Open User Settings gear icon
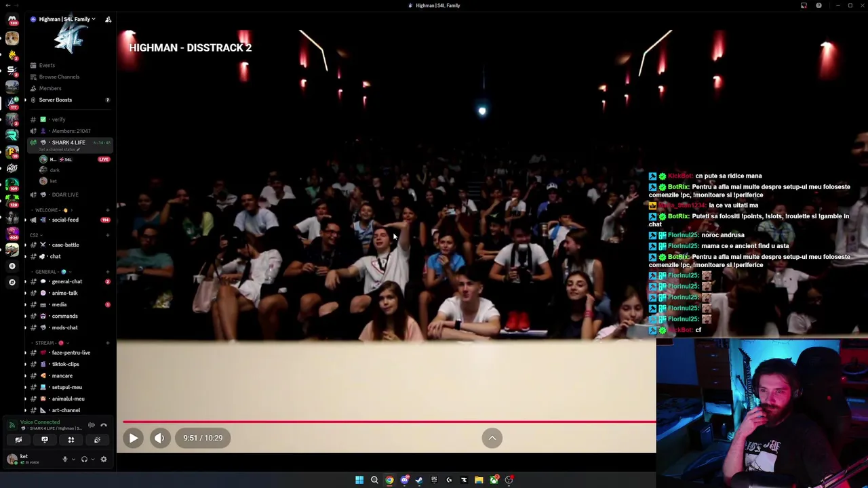Screen dimensions: 868x488 104,459
